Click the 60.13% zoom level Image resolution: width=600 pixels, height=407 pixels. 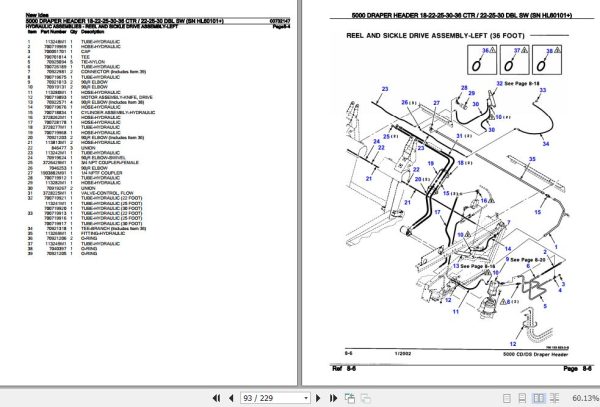click(x=585, y=398)
